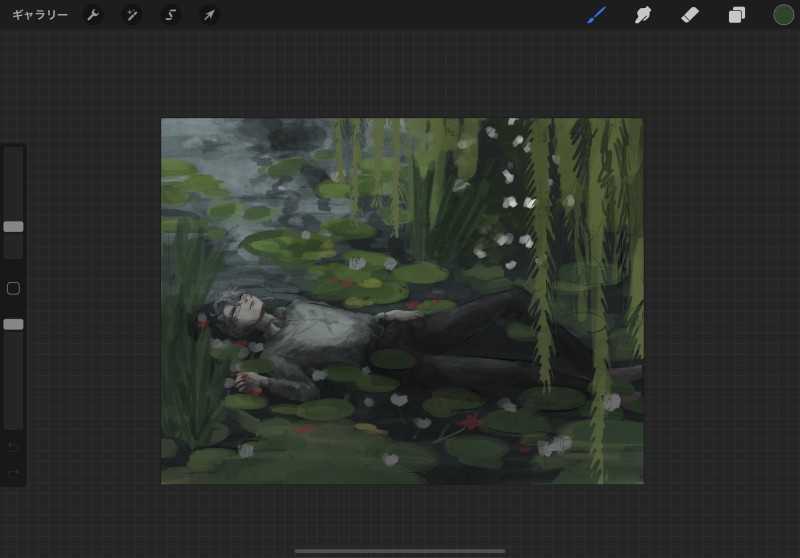The image size is (800, 558).
Task: Tap the painting canvas artwork
Action: pyautogui.click(x=402, y=301)
